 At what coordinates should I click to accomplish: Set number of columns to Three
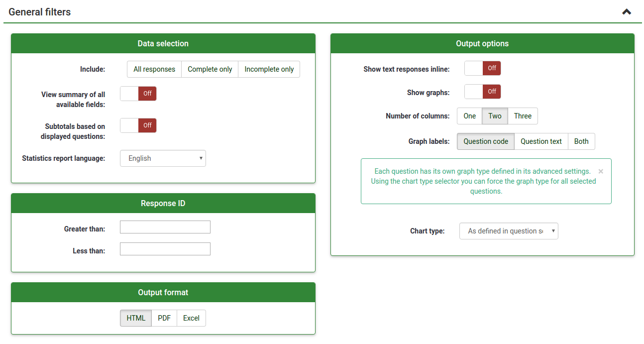[x=523, y=116]
